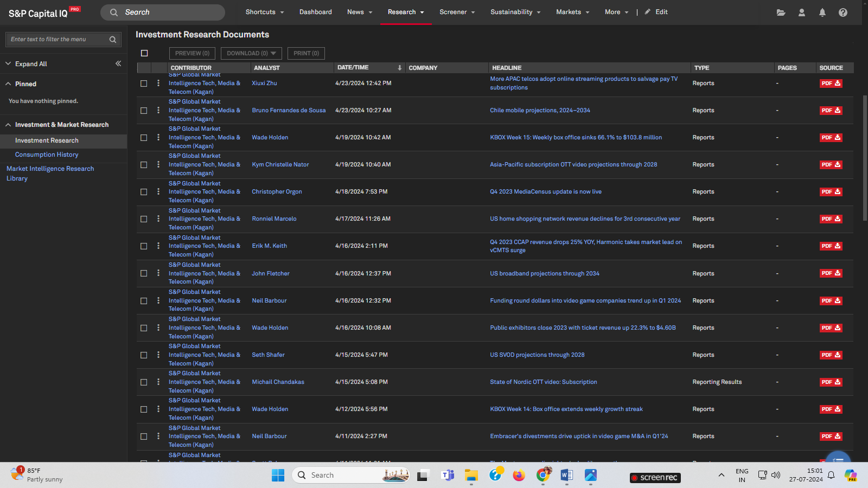Open US broadband projections through 2034 headline
Viewport: 868px width, 488px height.
pos(544,274)
